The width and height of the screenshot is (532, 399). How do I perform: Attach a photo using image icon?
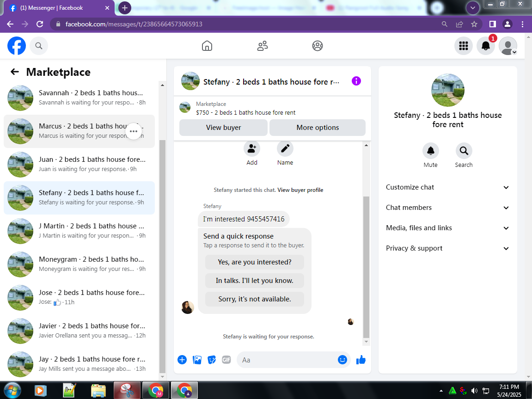tap(197, 360)
